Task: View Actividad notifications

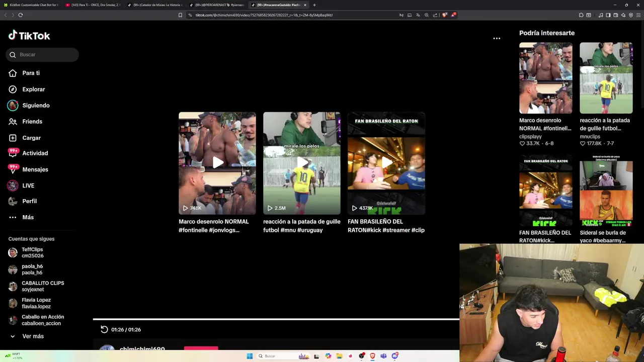Action: tap(28, 153)
